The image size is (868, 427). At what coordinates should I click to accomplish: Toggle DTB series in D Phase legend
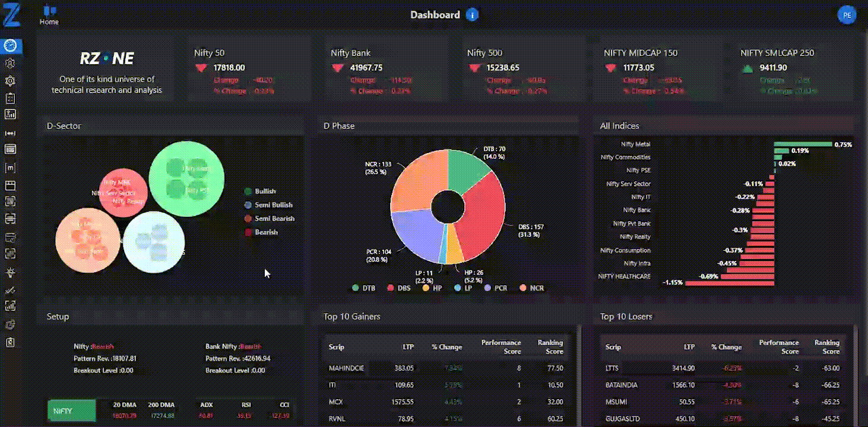tap(363, 288)
